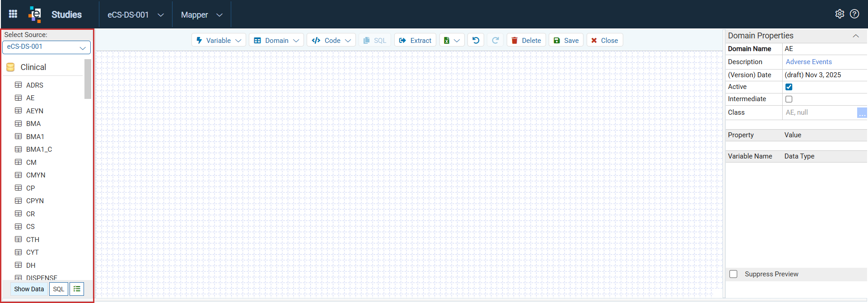
Task: Click the Class input field
Action: (820, 112)
